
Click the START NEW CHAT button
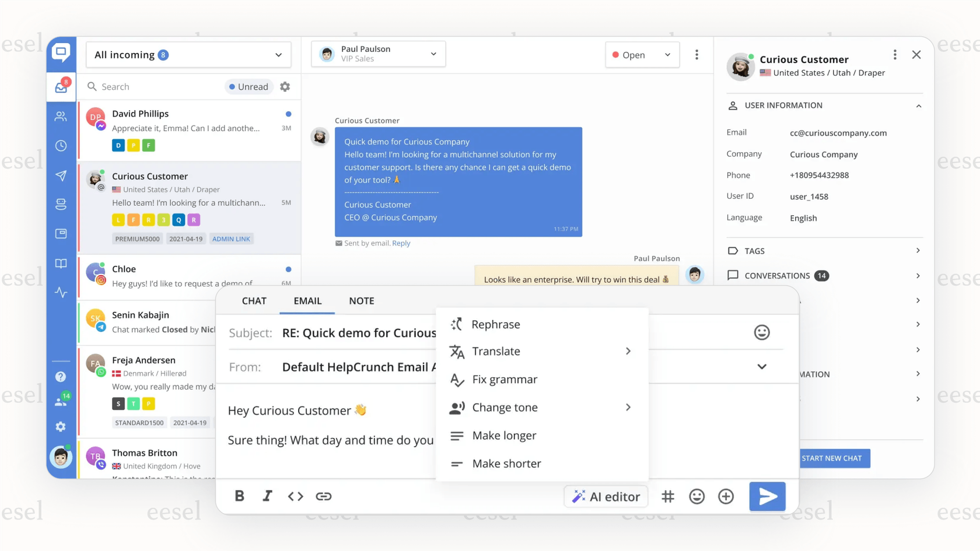pos(834,458)
